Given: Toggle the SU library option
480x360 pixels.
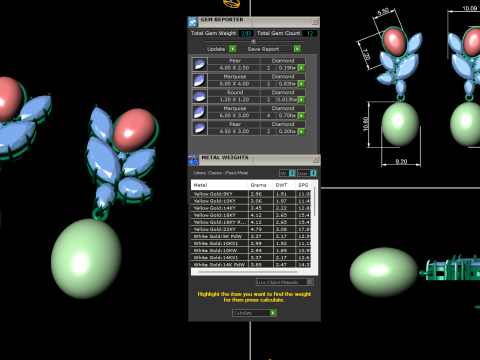Looking at the screenshot, I should point(292,173).
